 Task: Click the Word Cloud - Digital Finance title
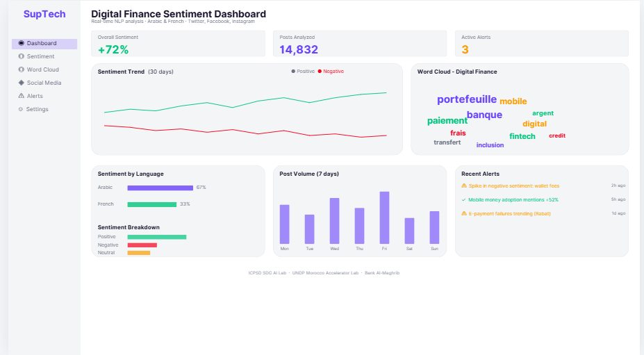tap(457, 72)
